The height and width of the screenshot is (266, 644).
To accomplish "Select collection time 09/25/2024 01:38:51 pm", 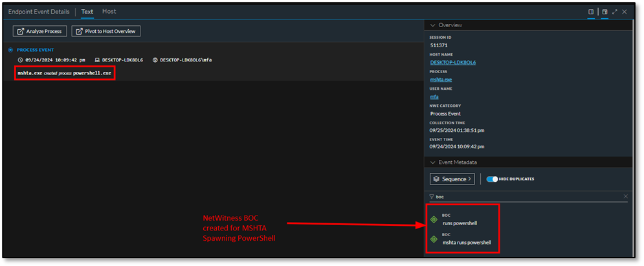I will pos(457,131).
